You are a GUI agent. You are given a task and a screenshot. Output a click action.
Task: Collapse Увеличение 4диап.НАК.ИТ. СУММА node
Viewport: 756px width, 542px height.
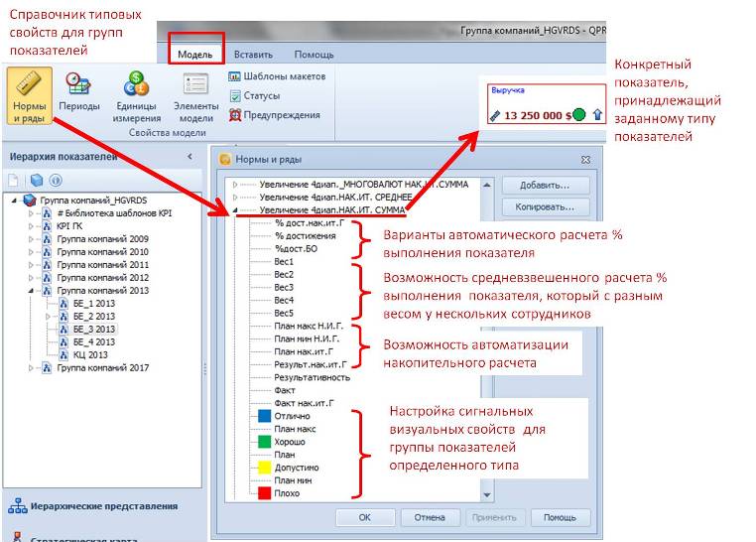[x=235, y=210]
